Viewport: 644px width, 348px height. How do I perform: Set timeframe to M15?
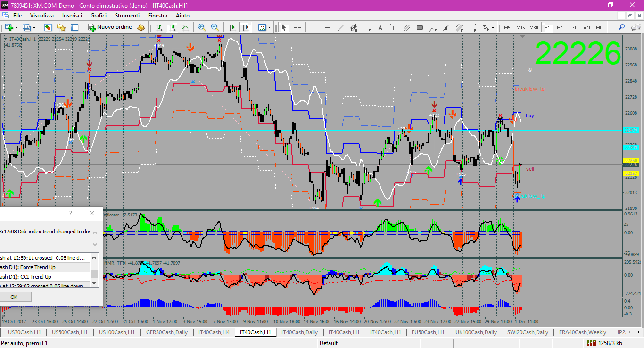(x=520, y=27)
